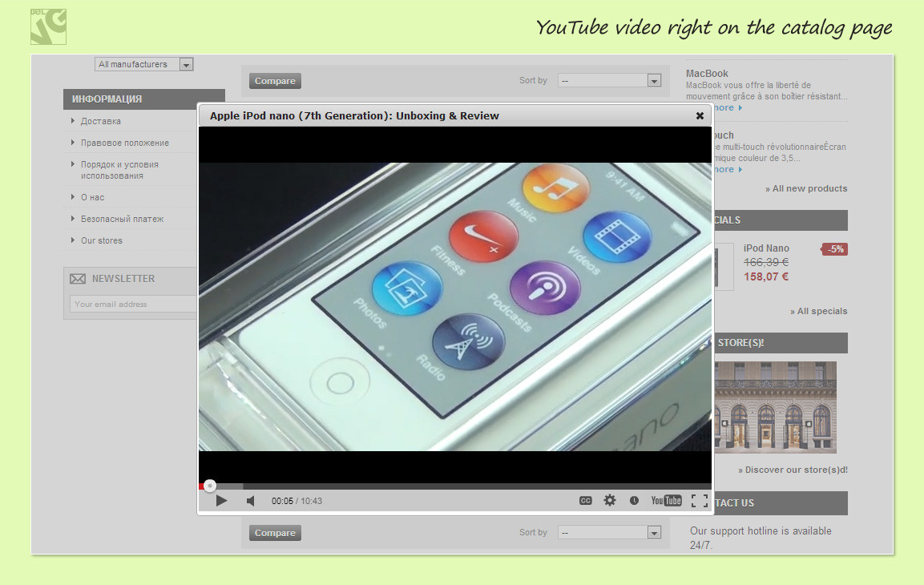
Task: Open the All manufacturers dropdown
Action: point(144,64)
